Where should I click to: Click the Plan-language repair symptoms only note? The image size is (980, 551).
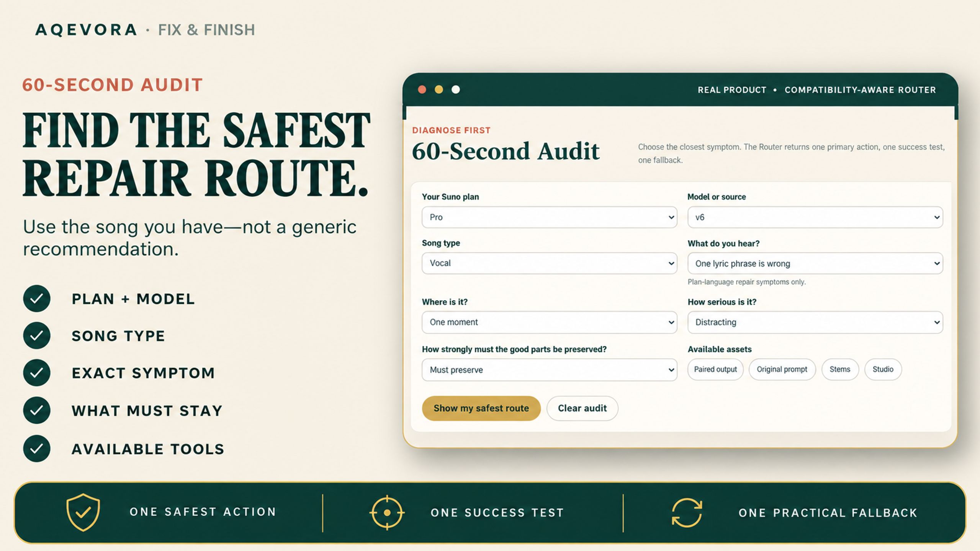[747, 282]
